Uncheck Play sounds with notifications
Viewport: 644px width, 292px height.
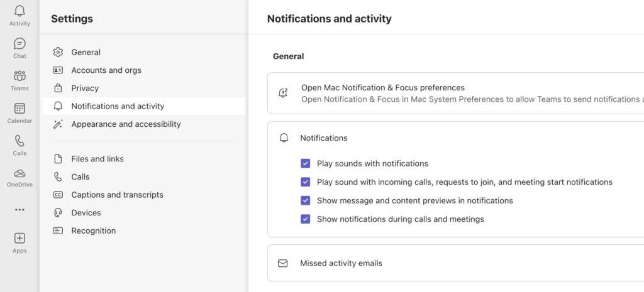pyautogui.click(x=306, y=164)
